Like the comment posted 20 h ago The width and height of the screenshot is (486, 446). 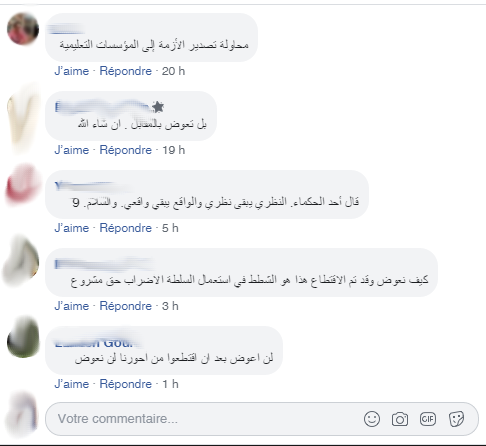coord(72,71)
